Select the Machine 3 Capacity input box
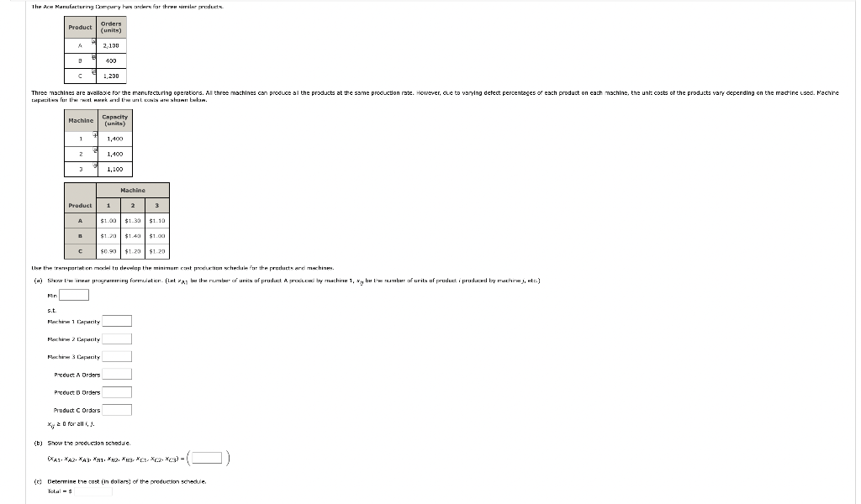Viewport: 861px width, 504px height. point(117,356)
